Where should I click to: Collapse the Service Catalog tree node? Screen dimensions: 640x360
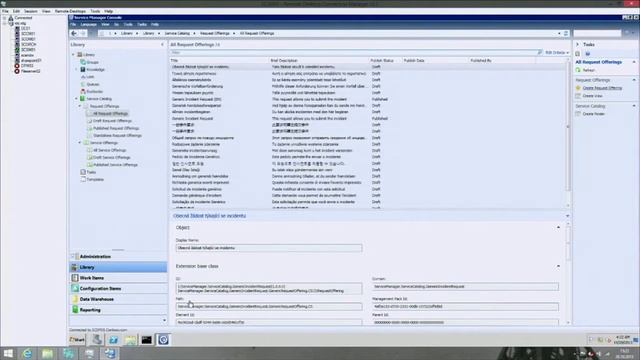click(x=76, y=99)
